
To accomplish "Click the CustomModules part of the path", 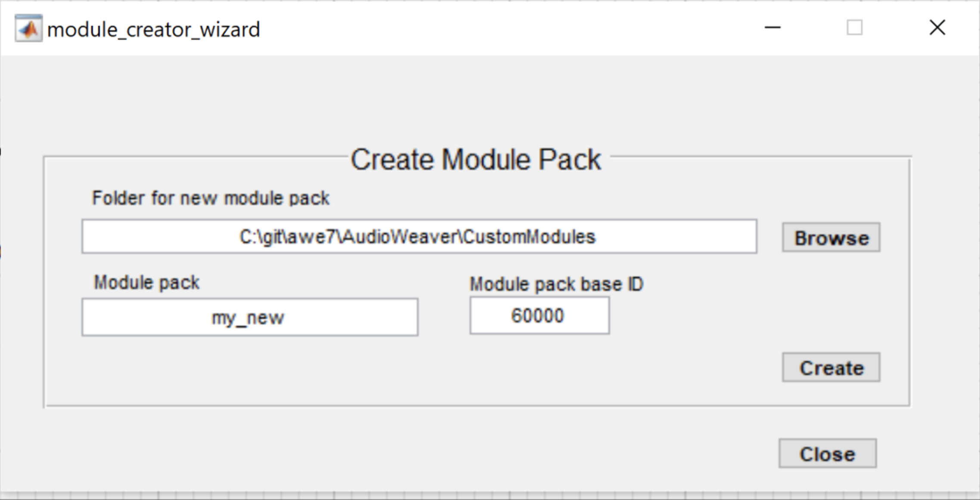I will pos(529,237).
